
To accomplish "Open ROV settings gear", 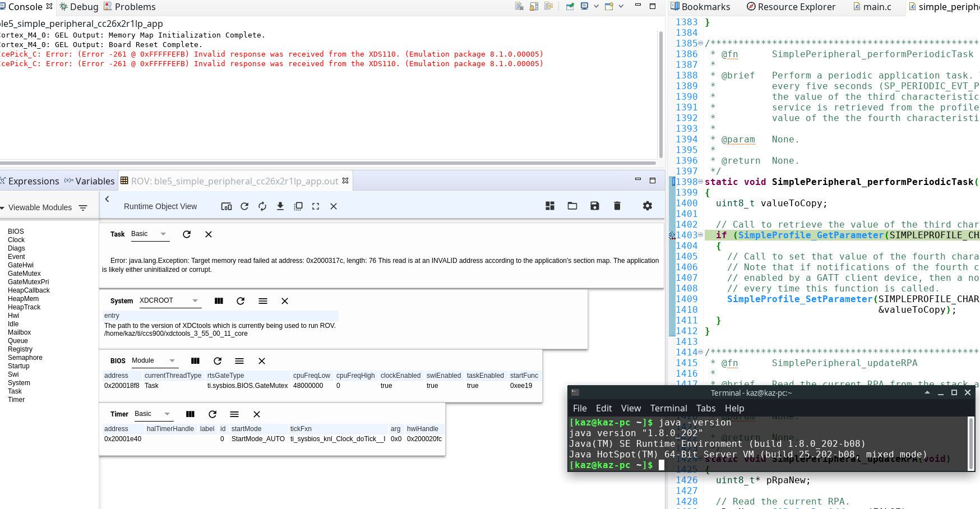I will 648,206.
